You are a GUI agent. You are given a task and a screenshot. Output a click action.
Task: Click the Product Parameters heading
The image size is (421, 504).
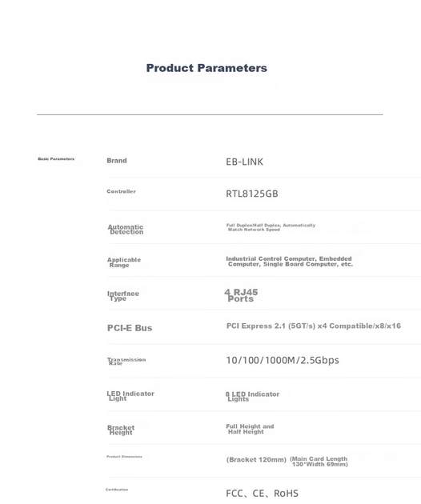click(x=206, y=68)
